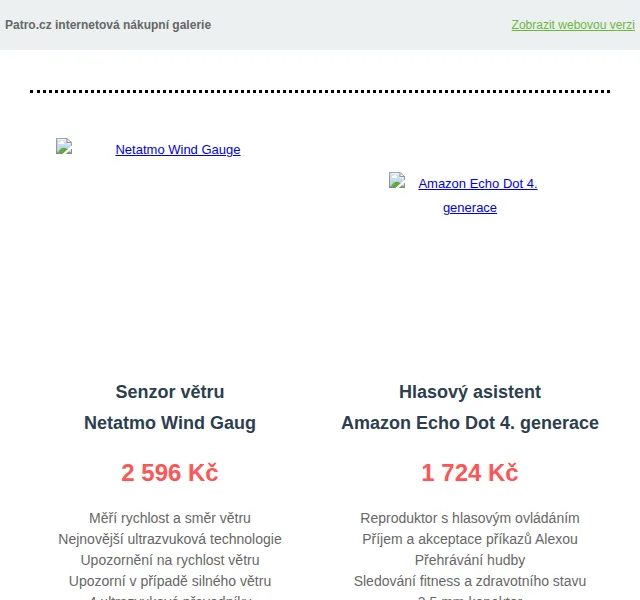Image resolution: width=640 pixels, height=600 pixels.
Task: Click the 'Netatmo Wind Gaug' product title
Action: coord(170,423)
